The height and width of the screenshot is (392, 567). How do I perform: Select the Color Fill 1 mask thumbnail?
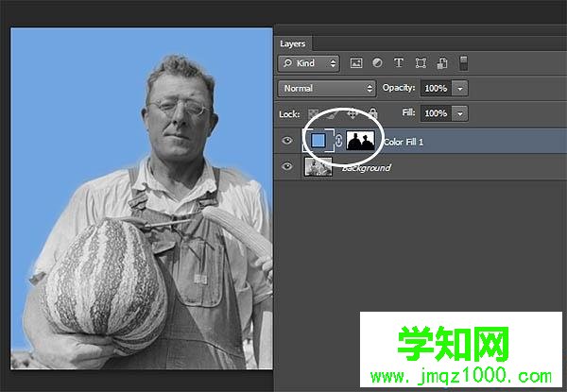pyautogui.click(x=361, y=140)
